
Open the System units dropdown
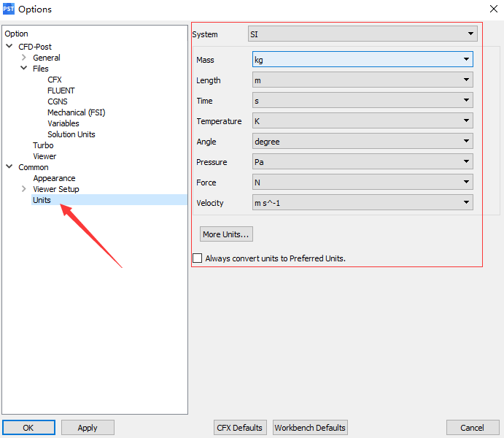[x=363, y=34]
